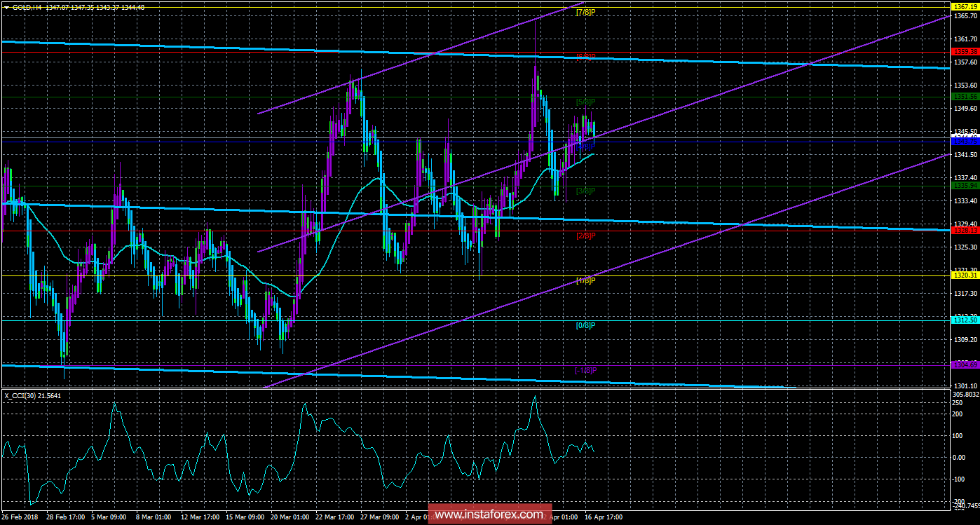This screenshot has width=980, height=525.
Task: Click the yellow 1367.19 price tag
Action: pos(965,6)
